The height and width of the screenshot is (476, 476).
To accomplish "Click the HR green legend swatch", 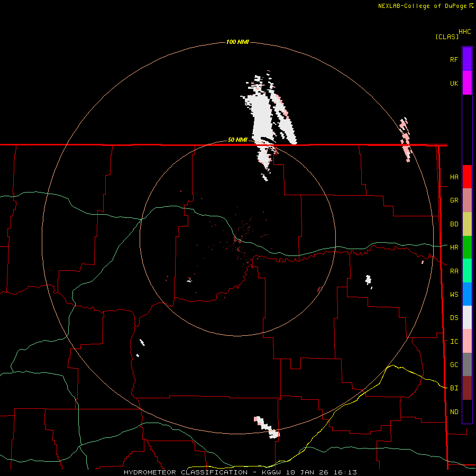I will pos(467,247).
